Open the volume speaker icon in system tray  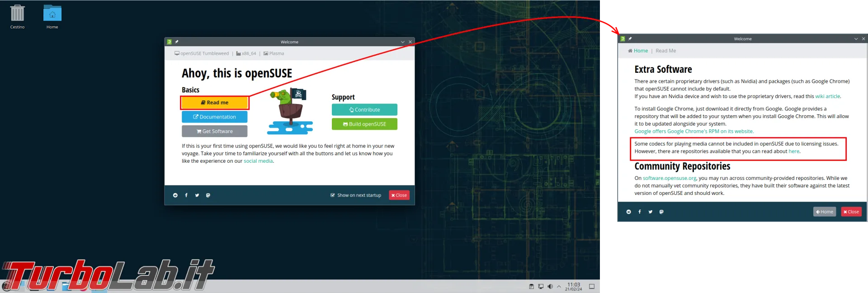tap(550, 286)
